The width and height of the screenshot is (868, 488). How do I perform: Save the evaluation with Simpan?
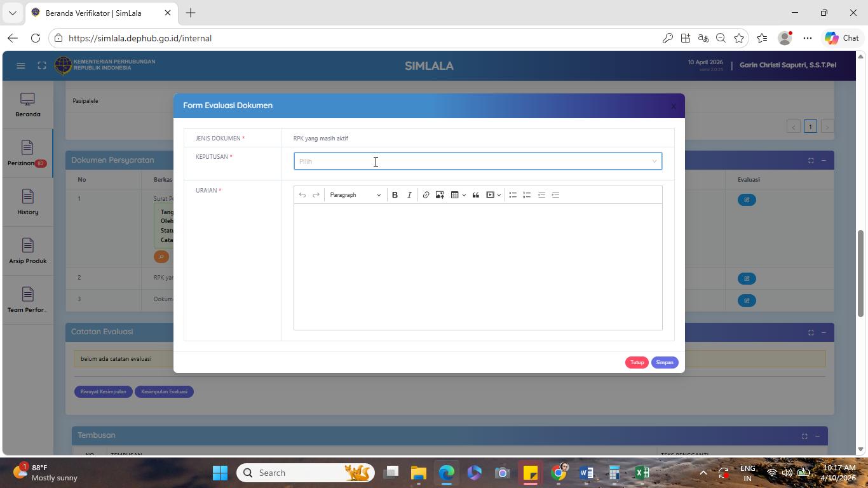665,362
